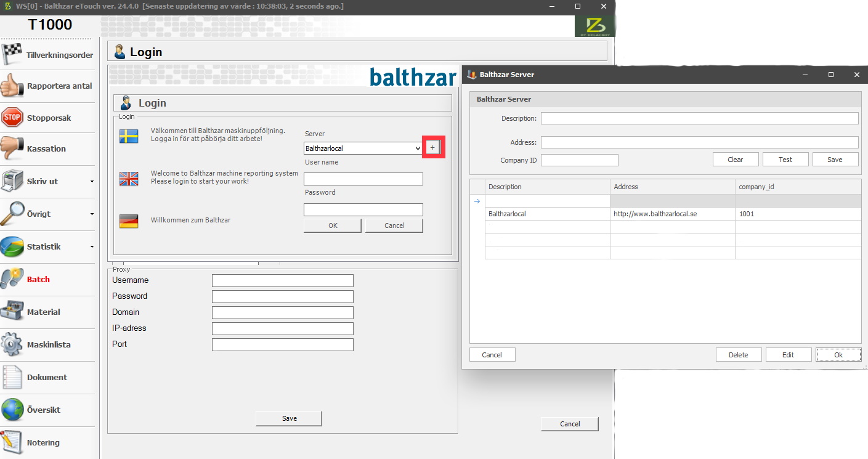This screenshot has width=868, height=459.
Task: Open the Statistik chart icon
Action: [x=12, y=246]
